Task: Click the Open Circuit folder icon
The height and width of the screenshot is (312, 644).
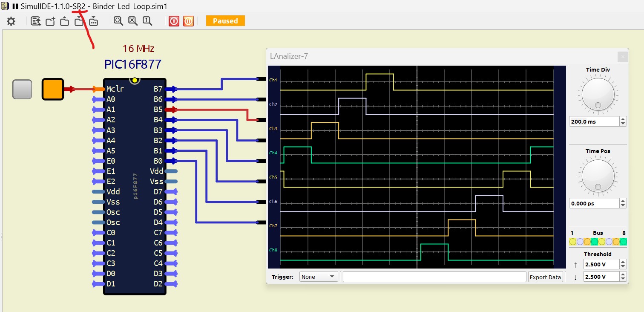Action: click(x=65, y=21)
